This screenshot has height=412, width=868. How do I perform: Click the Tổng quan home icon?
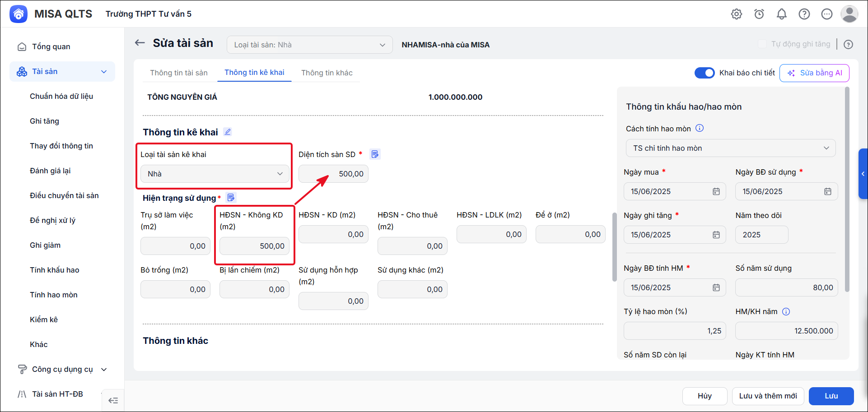coord(22,47)
